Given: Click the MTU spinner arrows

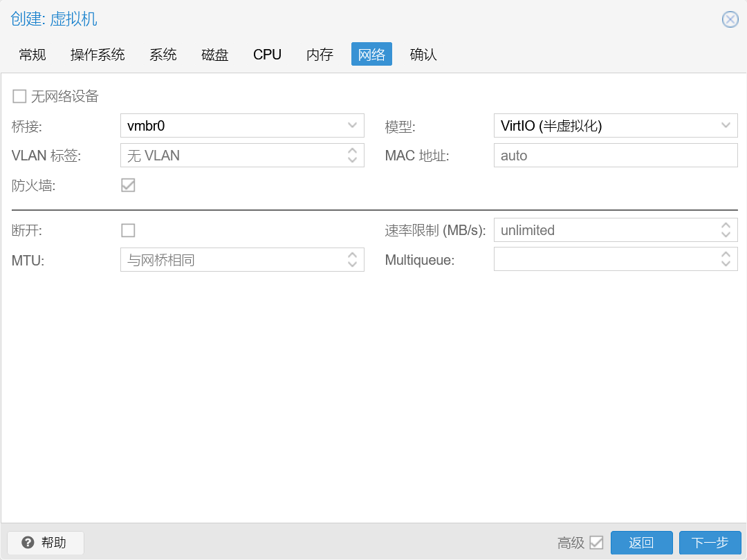Looking at the screenshot, I should click(x=353, y=260).
